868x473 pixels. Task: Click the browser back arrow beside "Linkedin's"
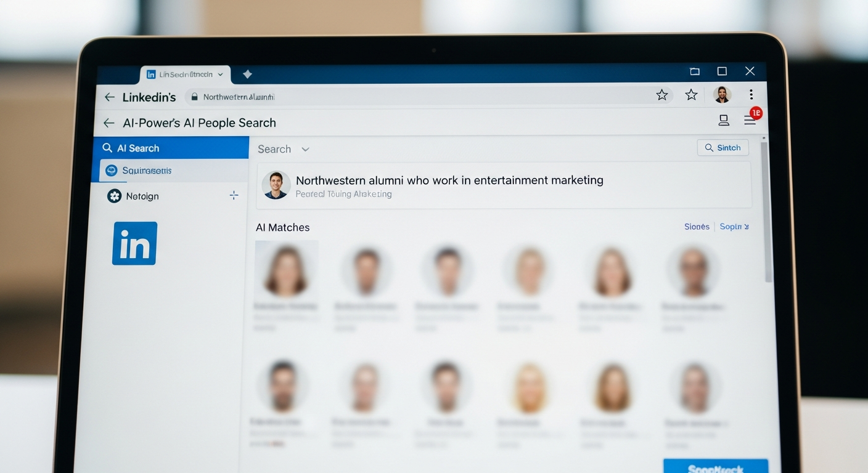pyautogui.click(x=110, y=97)
